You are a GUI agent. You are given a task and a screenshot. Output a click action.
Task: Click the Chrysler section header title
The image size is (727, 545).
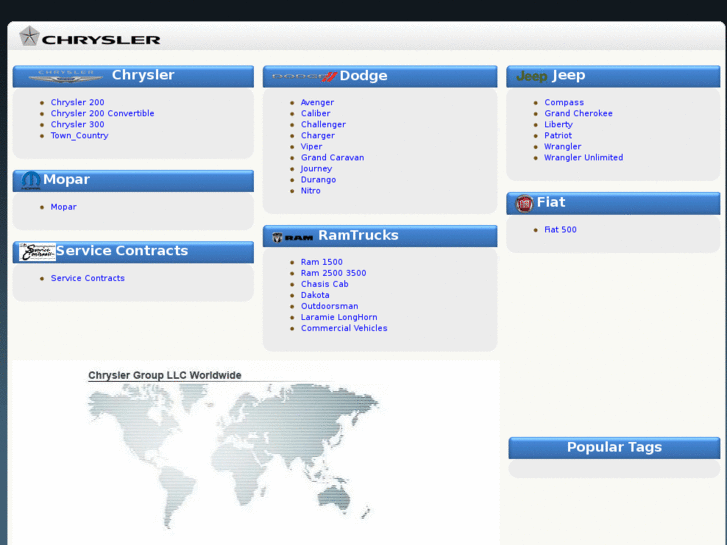[x=143, y=75]
